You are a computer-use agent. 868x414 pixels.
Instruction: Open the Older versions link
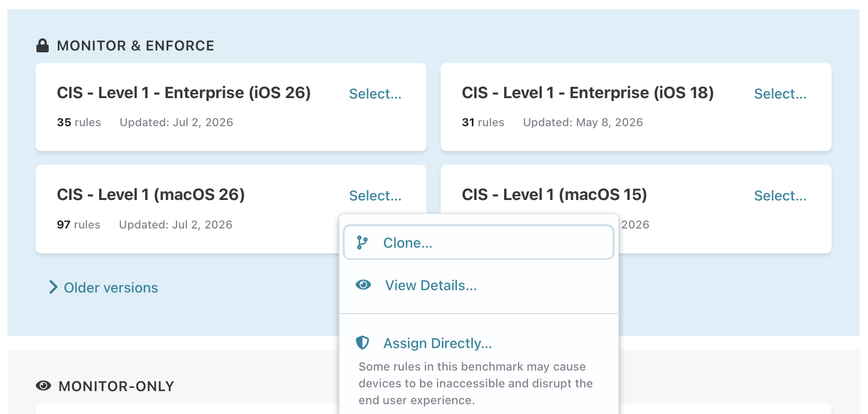111,288
